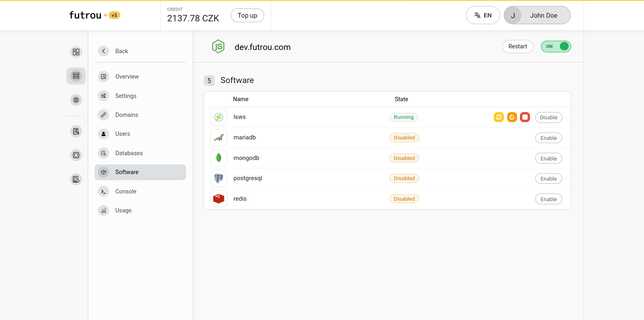Click the software count badge 5
Image resolution: width=644 pixels, height=320 pixels.
209,81
